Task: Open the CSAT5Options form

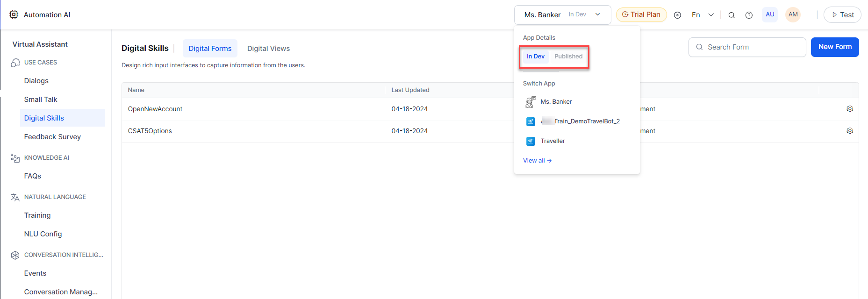Action: (150, 131)
